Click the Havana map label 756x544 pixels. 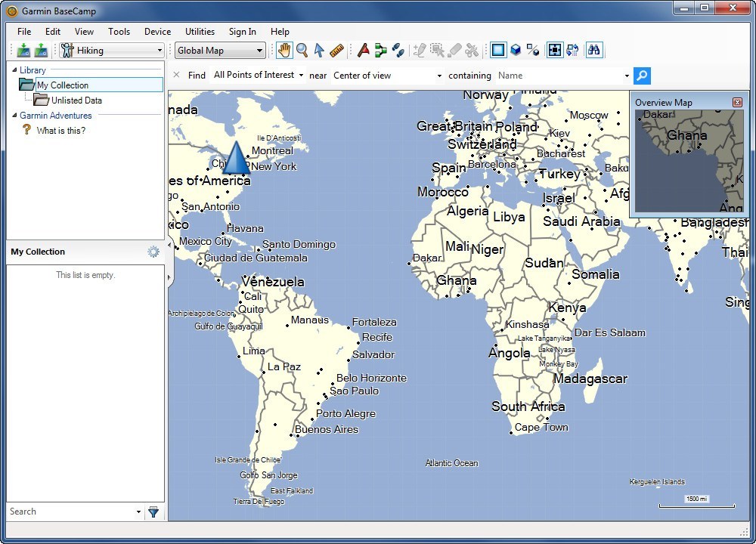[x=245, y=228]
